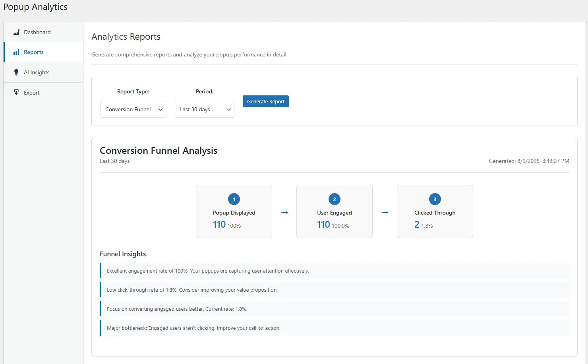
Task: Go to the Export tab
Action: coord(32,93)
